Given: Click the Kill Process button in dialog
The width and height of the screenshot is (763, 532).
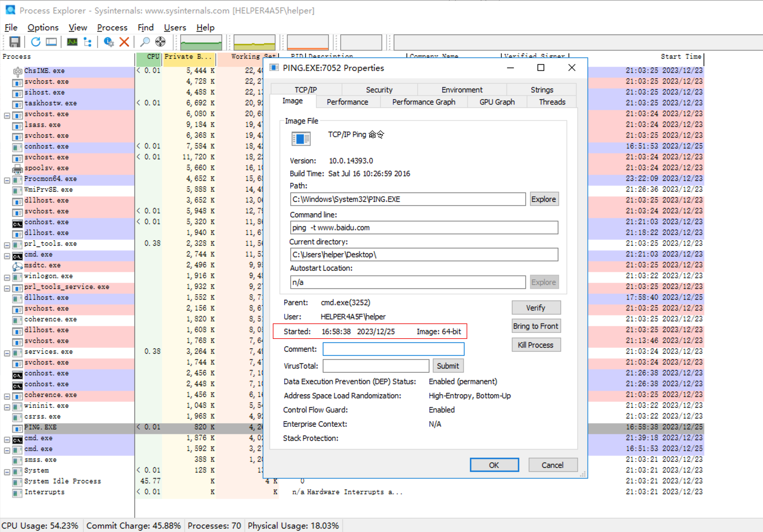Looking at the screenshot, I should [x=536, y=345].
